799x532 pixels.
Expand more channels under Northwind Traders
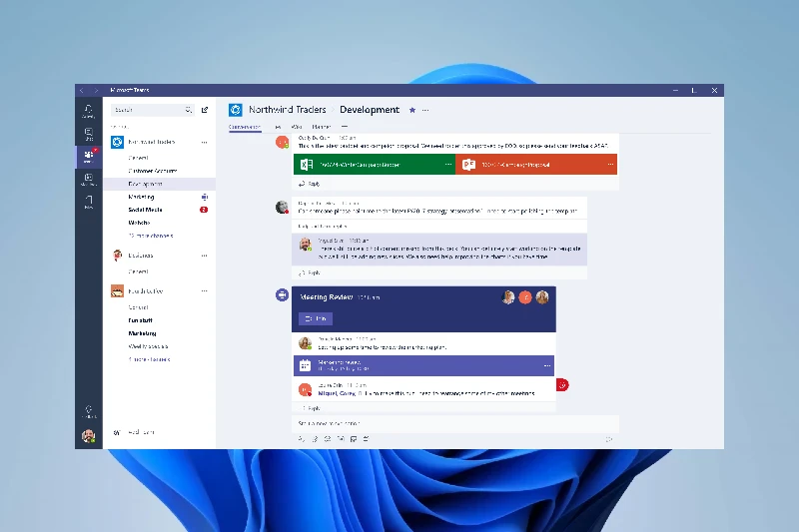[151, 236]
